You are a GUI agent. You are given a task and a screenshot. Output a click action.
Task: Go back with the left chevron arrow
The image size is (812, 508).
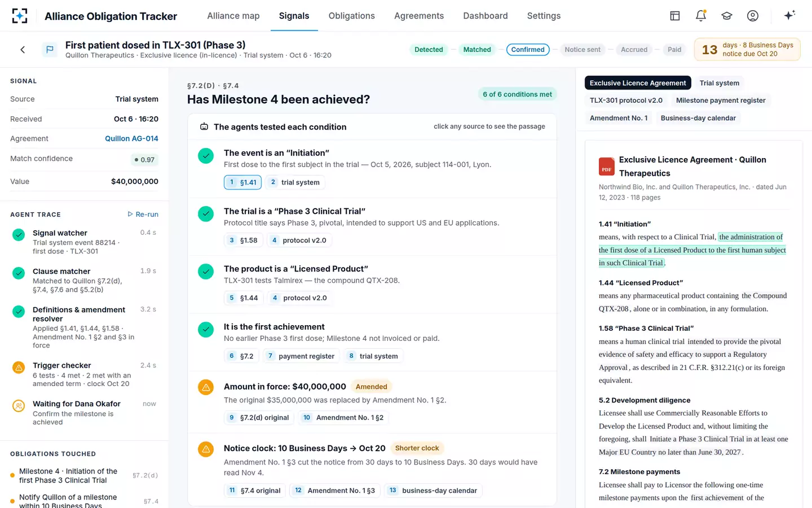[x=23, y=50]
